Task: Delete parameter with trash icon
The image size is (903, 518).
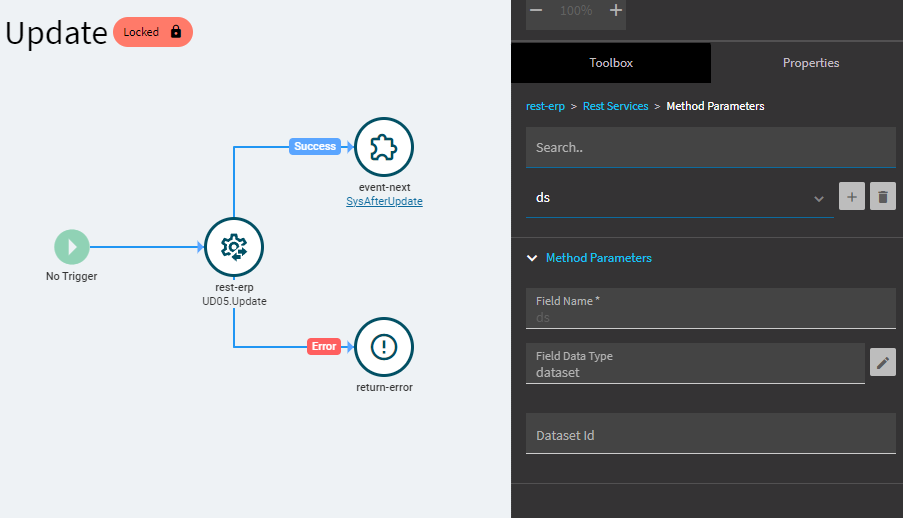Action: (x=882, y=197)
